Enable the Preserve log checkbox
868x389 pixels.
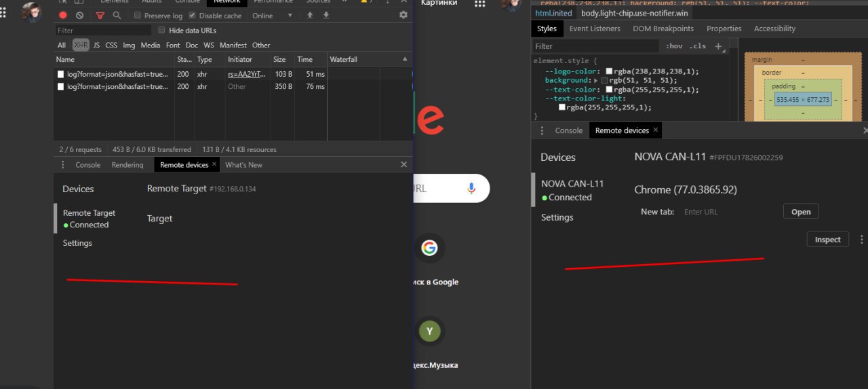[x=138, y=16]
